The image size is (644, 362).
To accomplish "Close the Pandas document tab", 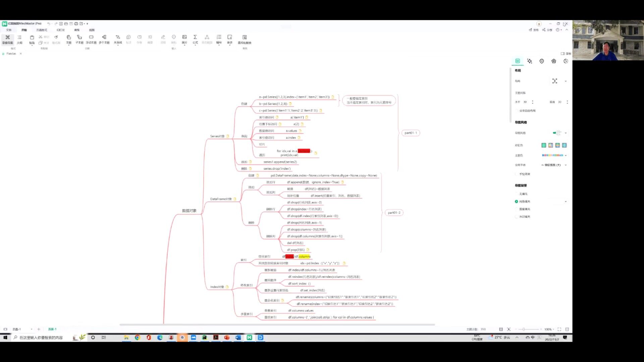I will (20, 54).
